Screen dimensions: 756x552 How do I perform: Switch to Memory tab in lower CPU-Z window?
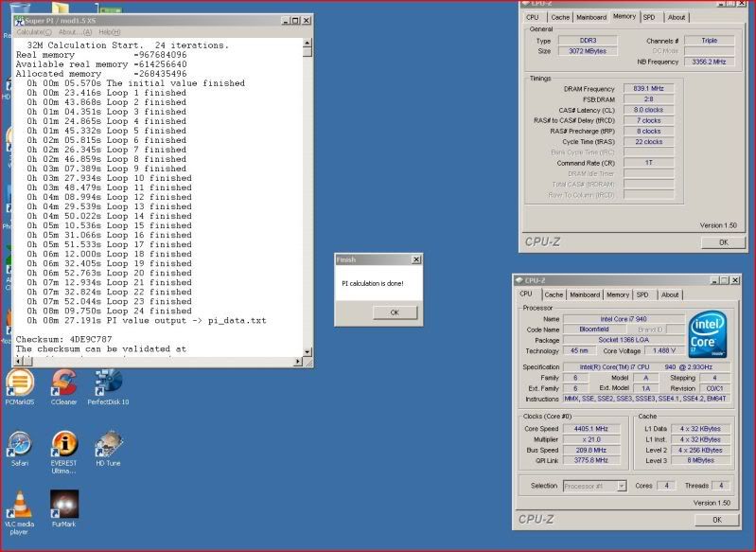click(x=618, y=294)
